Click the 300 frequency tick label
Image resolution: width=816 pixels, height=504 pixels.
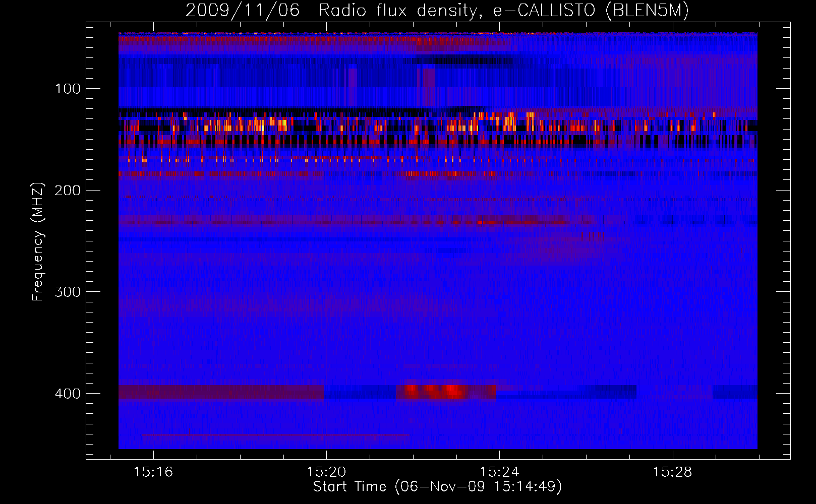pyautogui.click(x=68, y=292)
